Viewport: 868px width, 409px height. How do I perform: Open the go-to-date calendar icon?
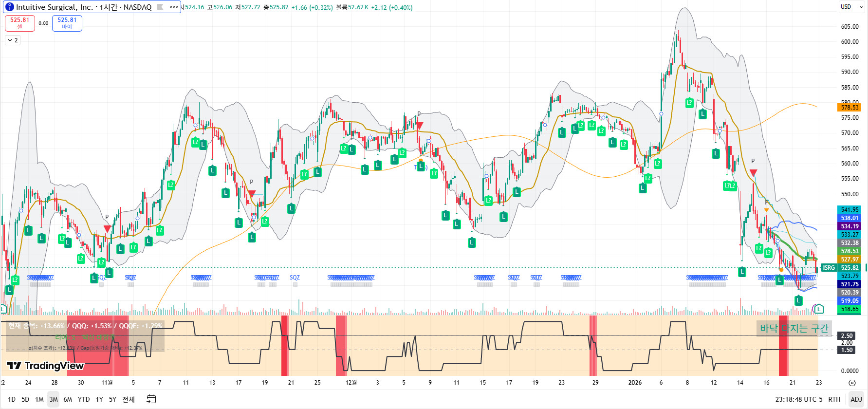click(151, 399)
